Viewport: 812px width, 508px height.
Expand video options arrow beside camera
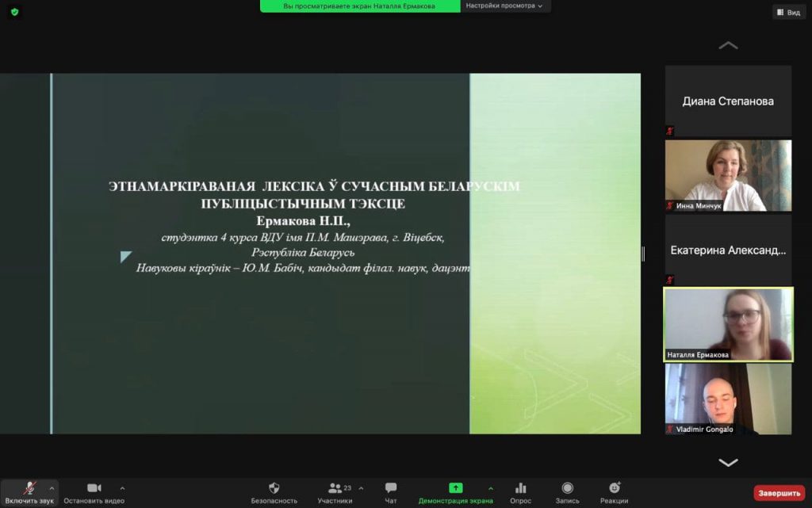click(122, 488)
